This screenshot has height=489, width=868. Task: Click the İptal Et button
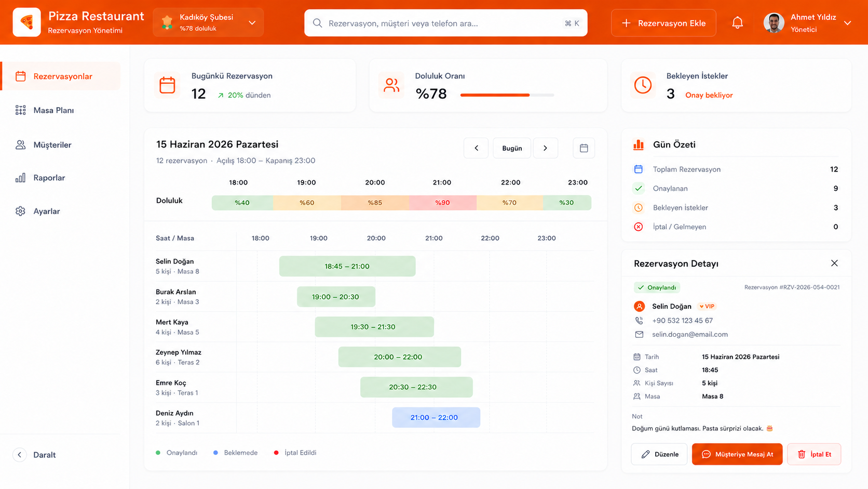pyautogui.click(x=814, y=454)
